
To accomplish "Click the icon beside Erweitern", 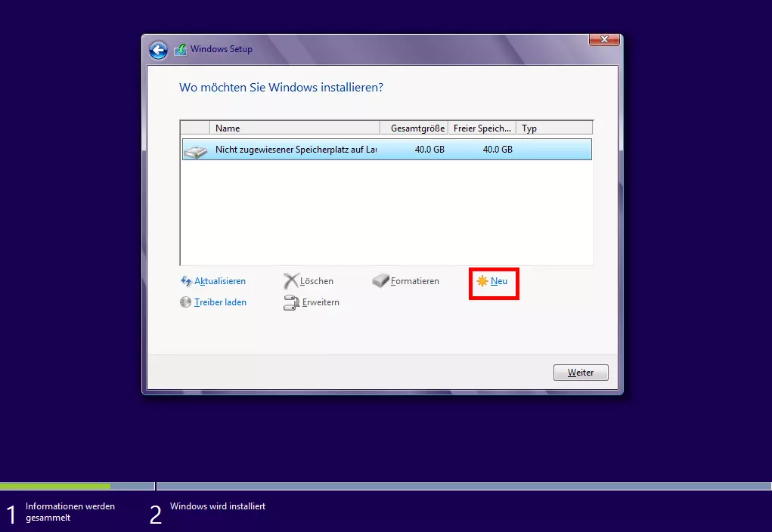I will pyautogui.click(x=291, y=303).
